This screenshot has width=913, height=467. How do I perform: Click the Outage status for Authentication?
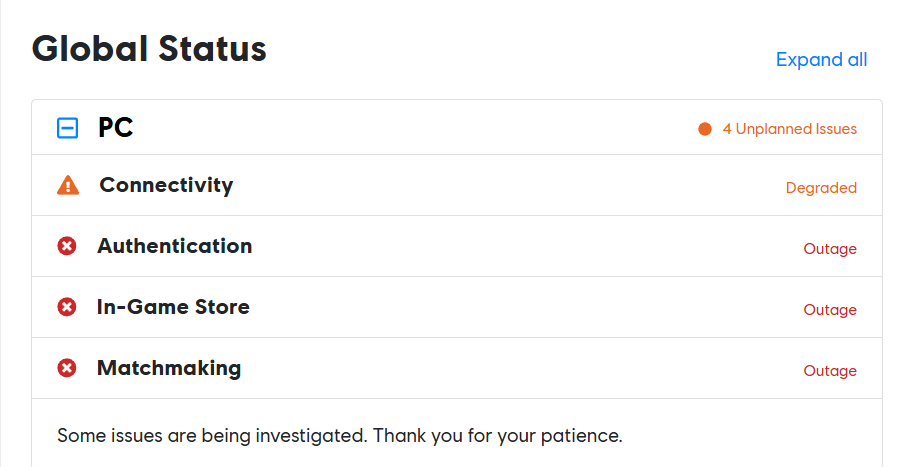[829, 249]
